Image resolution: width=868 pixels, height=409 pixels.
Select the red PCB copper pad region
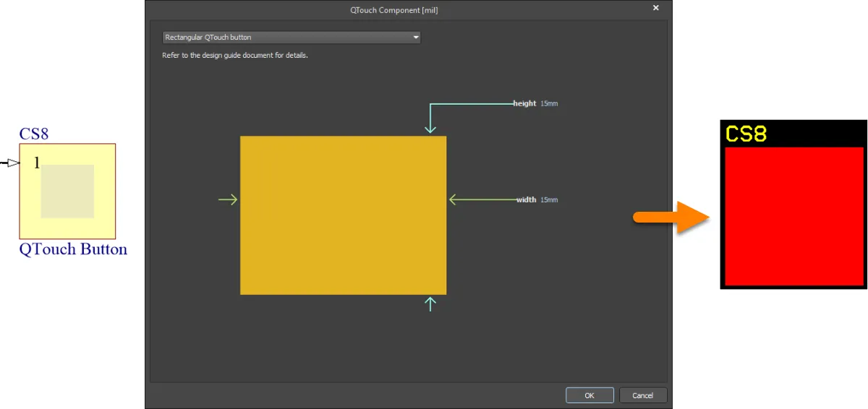click(794, 216)
